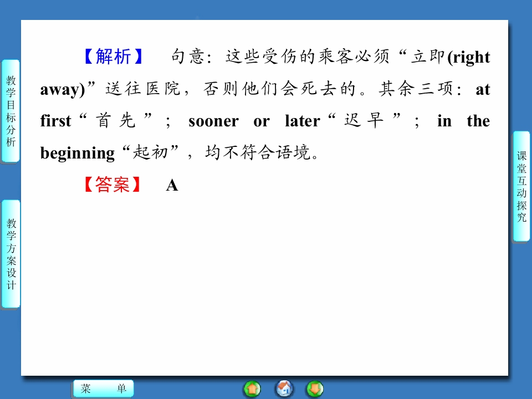Click the word "beginning"
532x399 pixels.
click(x=78, y=154)
